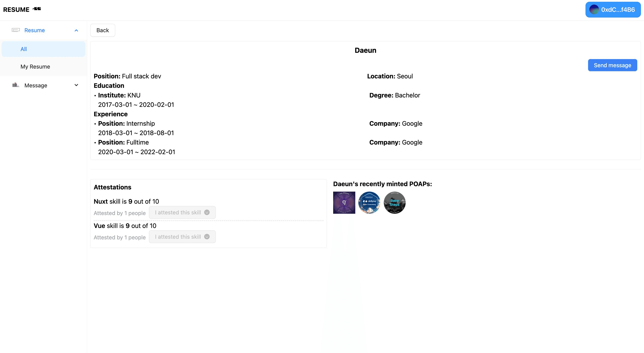Click smiley icon on Vue attestation button
Image resolution: width=644 pixels, height=353 pixels.
pos(207,237)
